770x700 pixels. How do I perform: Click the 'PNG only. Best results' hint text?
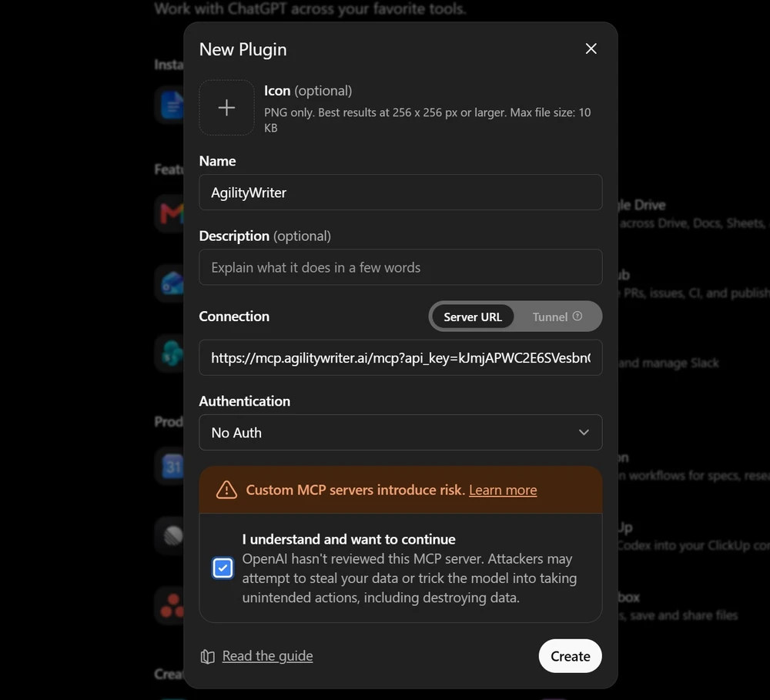click(x=427, y=120)
